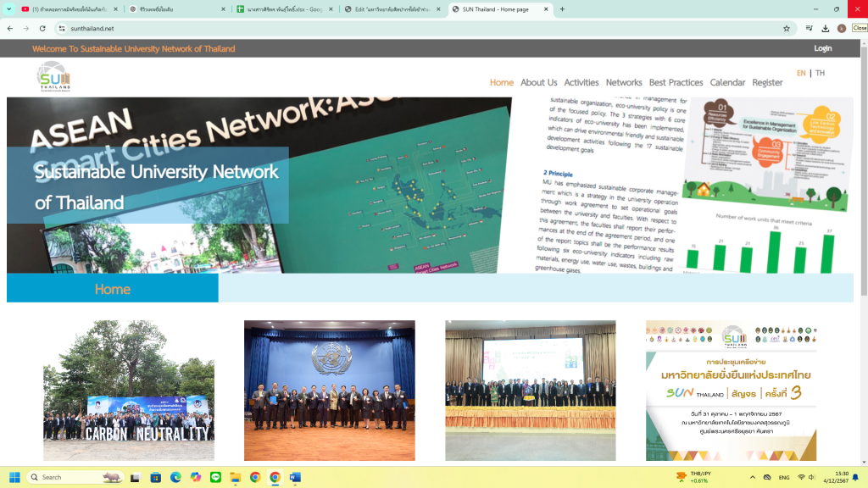
Task: Open the SUN Thailand 3rd meeting poster
Action: point(732,391)
